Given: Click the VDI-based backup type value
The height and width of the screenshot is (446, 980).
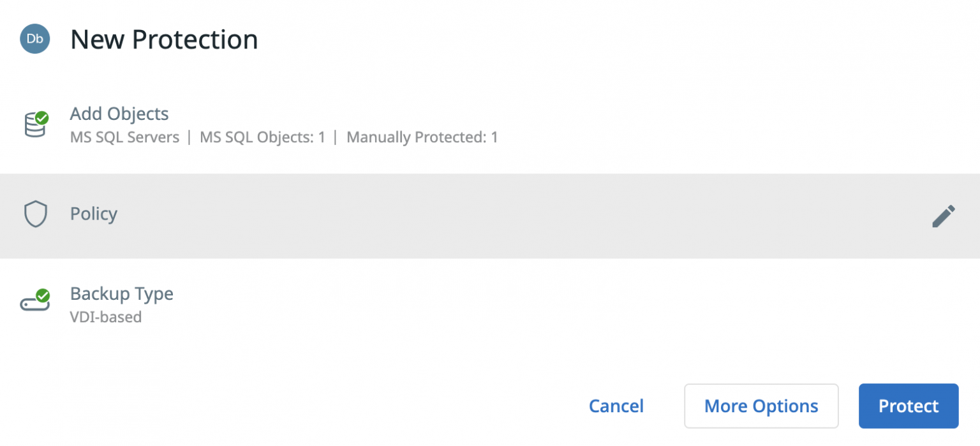Looking at the screenshot, I should [x=106, y=317].
